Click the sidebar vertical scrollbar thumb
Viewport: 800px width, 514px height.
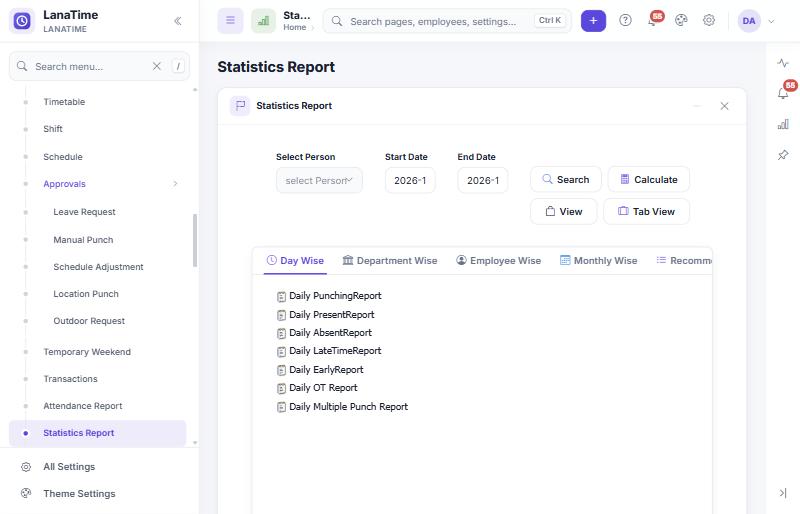[x=195, y=240]
